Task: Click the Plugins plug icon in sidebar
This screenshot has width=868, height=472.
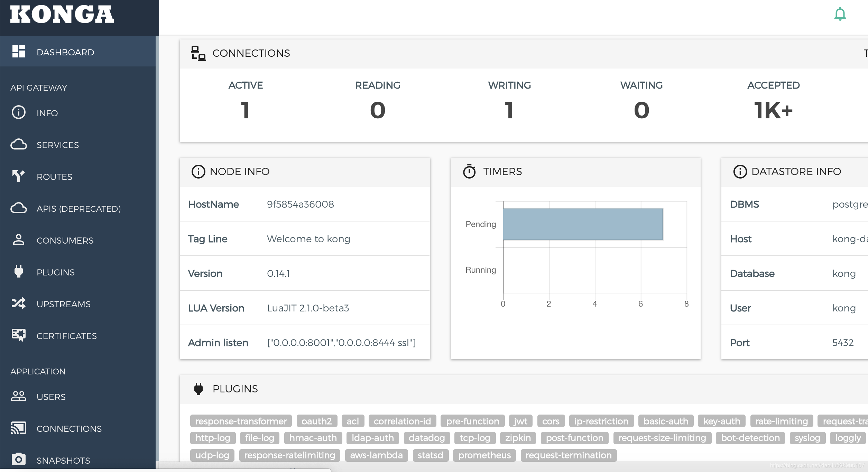Action: click(19, 271)
